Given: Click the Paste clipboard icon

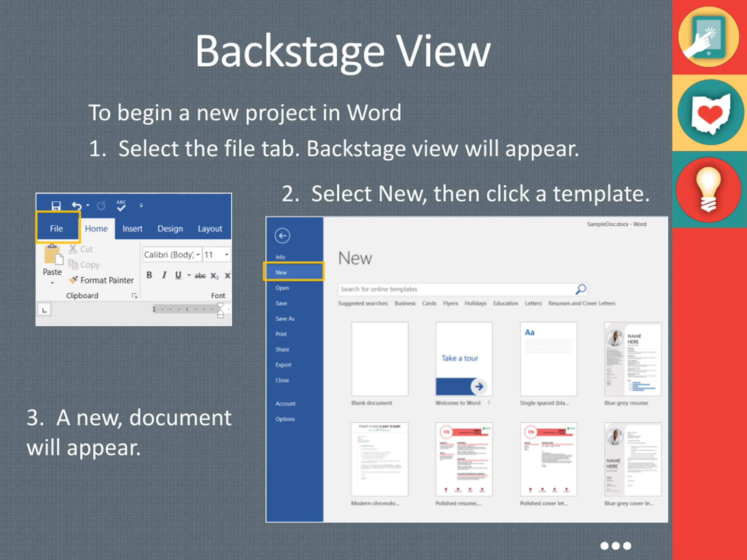Looking at the screenshot, I should tap(53, 255).
